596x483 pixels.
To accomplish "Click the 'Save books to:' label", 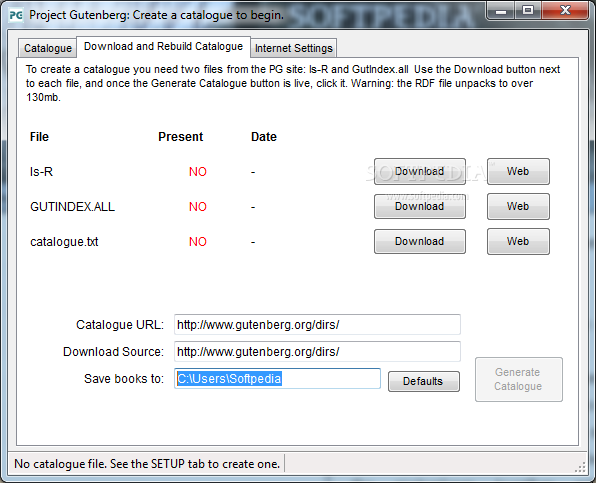I will click(124, 379).
